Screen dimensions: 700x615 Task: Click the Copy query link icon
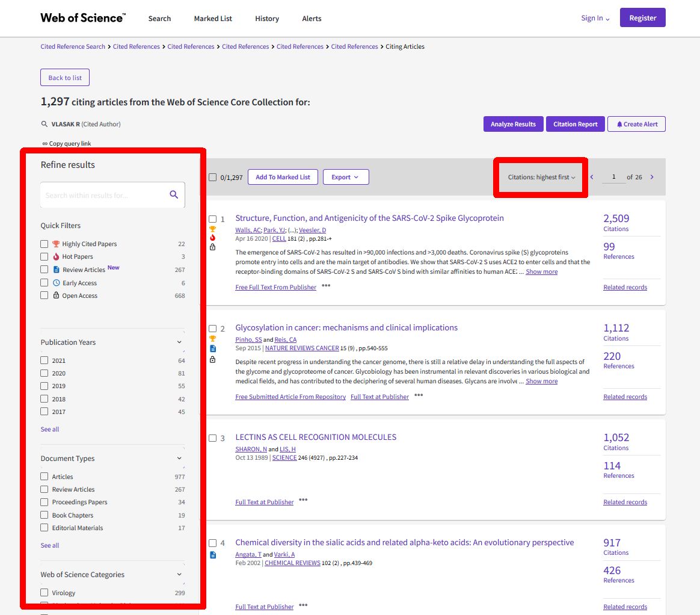[x=45, y=143]
